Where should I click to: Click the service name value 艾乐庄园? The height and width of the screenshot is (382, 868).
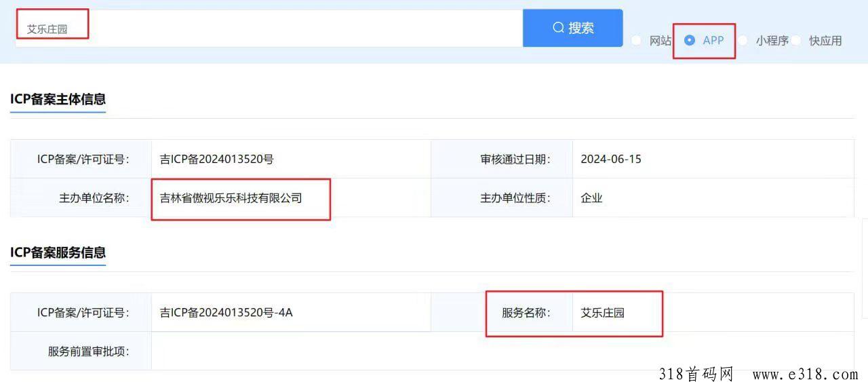(x=602, y=313)
